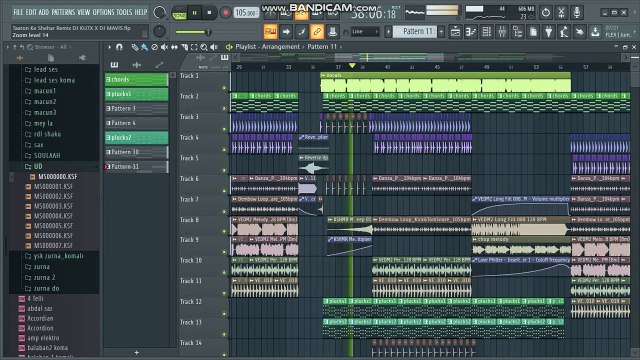The height and width of the screenshot is (360, 640).
Task: Toggle Pattern/Song mode switch
Action: click(179, 13)
